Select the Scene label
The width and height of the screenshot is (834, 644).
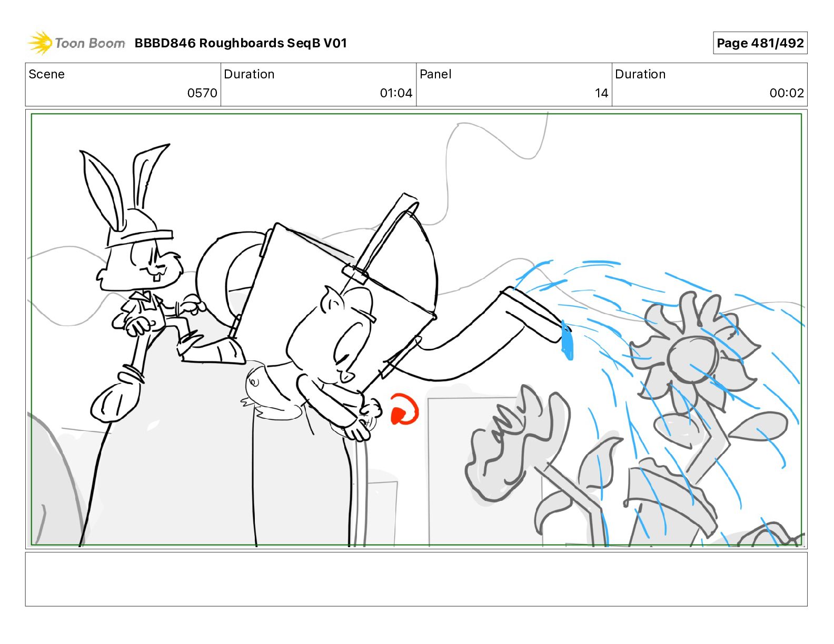click(46, 74)
